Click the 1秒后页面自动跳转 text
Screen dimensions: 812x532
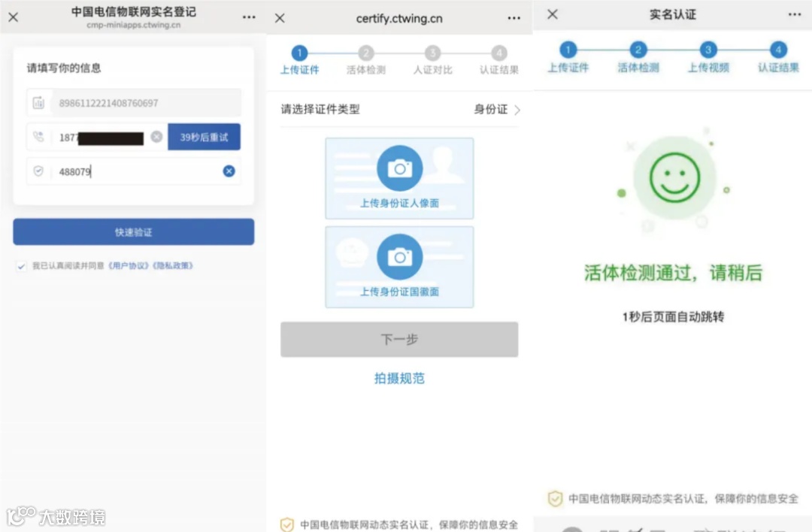[673, 316]
